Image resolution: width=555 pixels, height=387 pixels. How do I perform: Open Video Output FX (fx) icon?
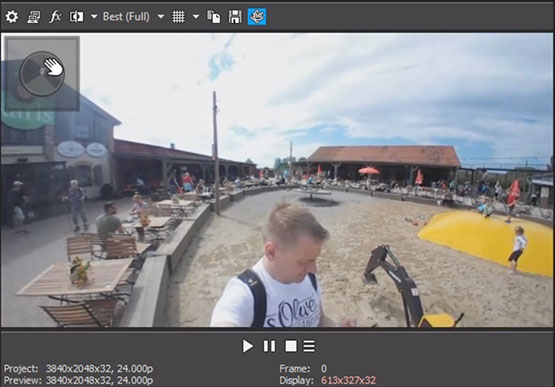(55, 17)
